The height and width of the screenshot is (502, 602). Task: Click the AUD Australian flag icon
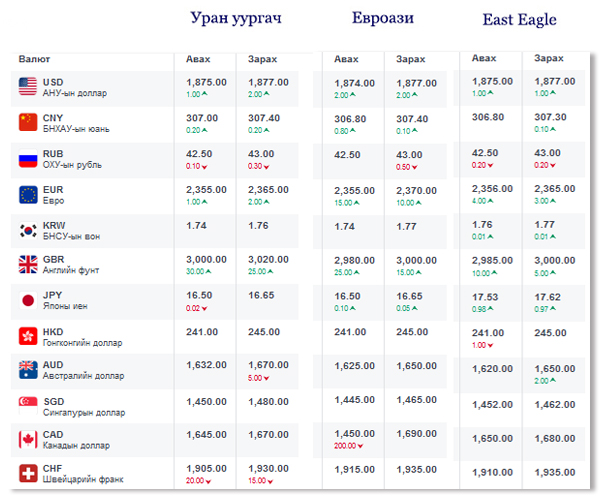(x=28, y=371)
